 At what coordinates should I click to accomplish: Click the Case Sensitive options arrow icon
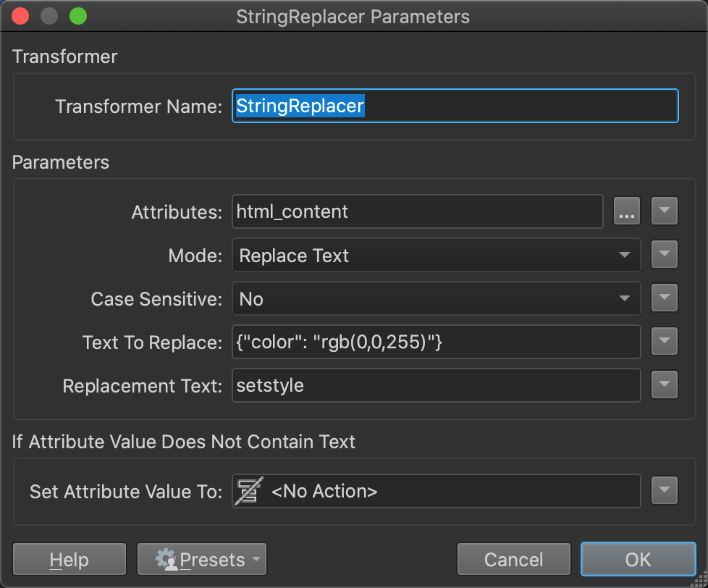click(664, 298)
